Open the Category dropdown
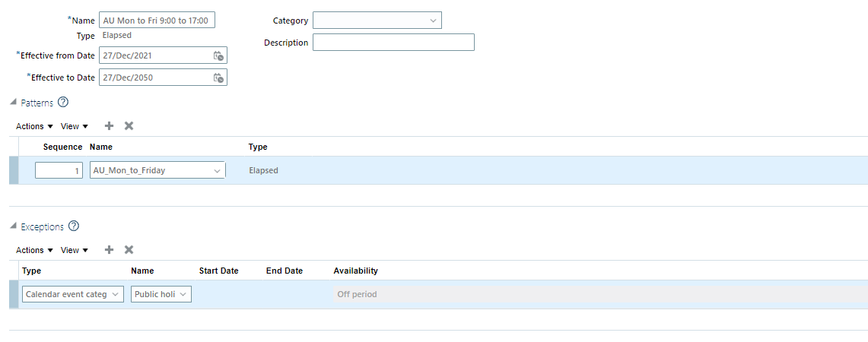The height and width of the screenshot is (342, 868). point(377,21)
